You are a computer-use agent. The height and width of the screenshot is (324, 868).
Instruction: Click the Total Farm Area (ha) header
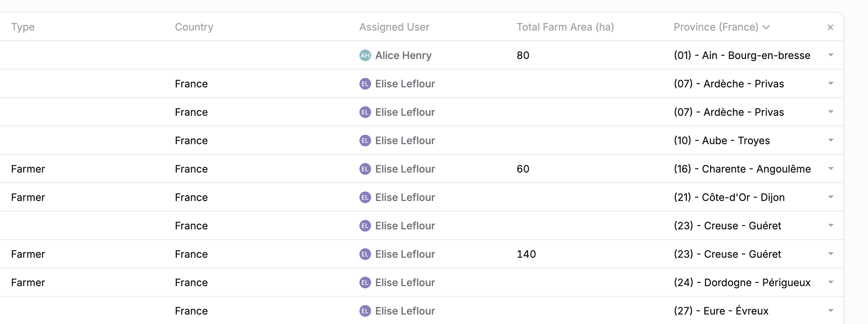point(565,27)
